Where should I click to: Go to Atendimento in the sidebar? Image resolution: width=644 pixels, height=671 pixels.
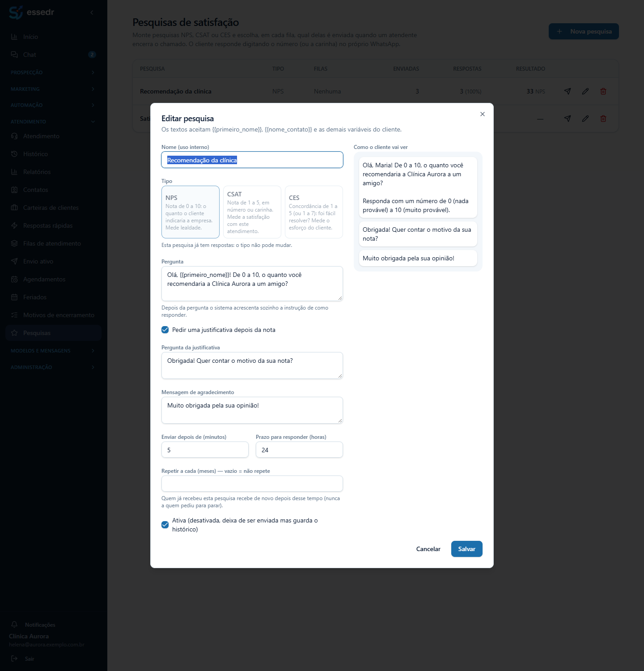coord(54,136)
